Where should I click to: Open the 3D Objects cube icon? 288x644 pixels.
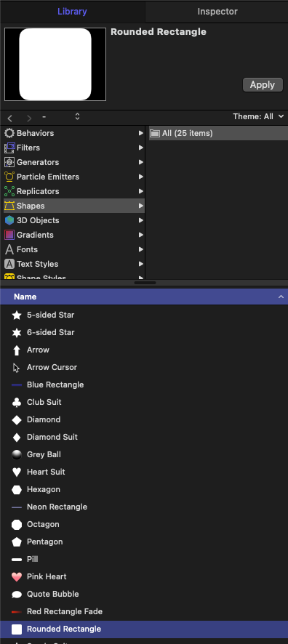[9, 220]
